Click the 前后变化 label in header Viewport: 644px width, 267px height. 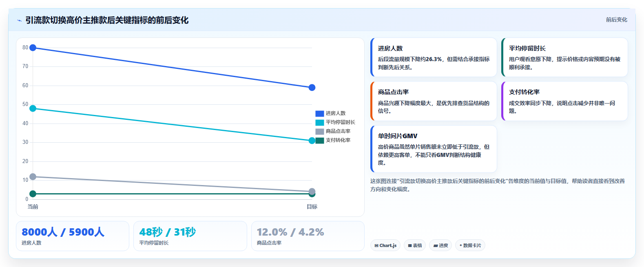coord(616,20)
